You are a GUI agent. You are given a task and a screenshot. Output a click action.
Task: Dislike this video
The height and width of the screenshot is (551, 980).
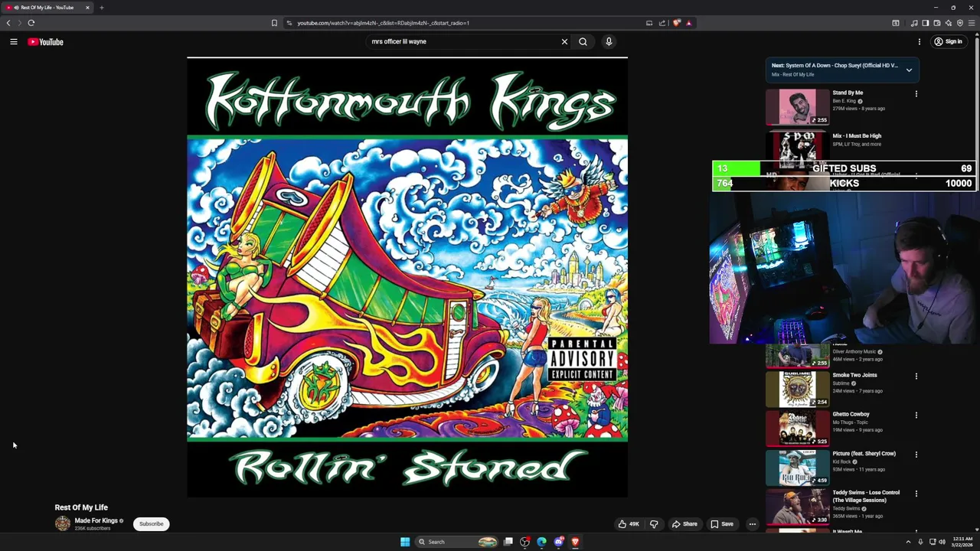click(x=654, y=524)
